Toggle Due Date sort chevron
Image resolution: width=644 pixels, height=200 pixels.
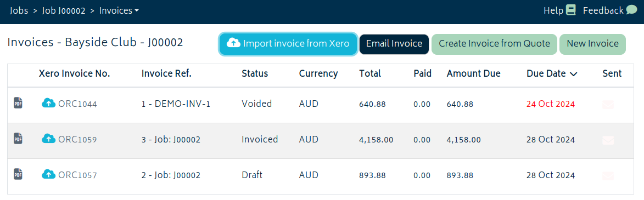(x=574, y=74)
